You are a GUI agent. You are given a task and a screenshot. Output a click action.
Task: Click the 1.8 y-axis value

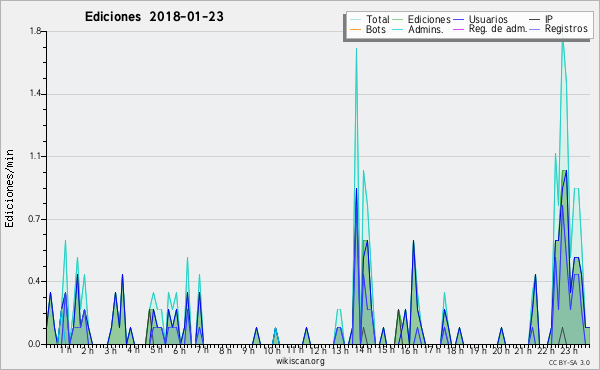tap(36, 31)
